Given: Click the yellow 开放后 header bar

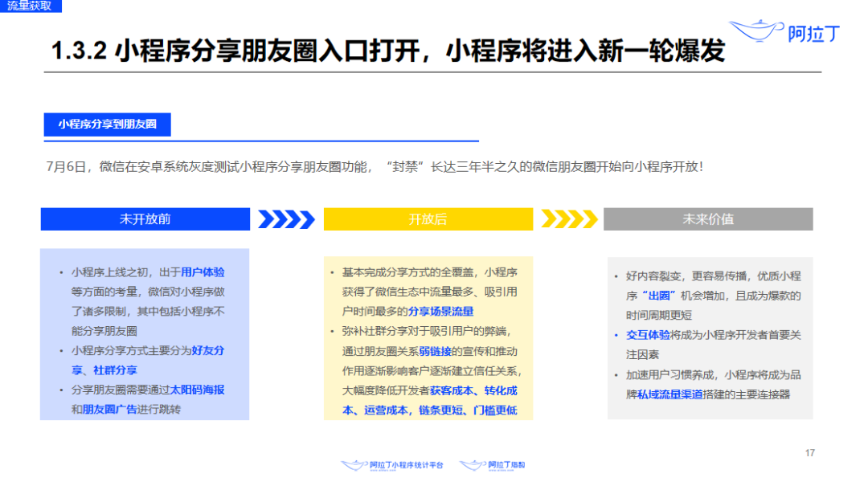Looking at the screenshot, I should coord(428,219).
